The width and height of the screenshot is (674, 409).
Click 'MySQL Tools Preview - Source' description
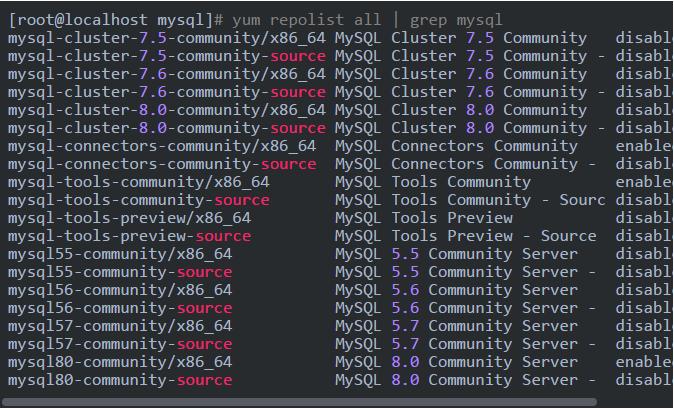click(466, 237)
